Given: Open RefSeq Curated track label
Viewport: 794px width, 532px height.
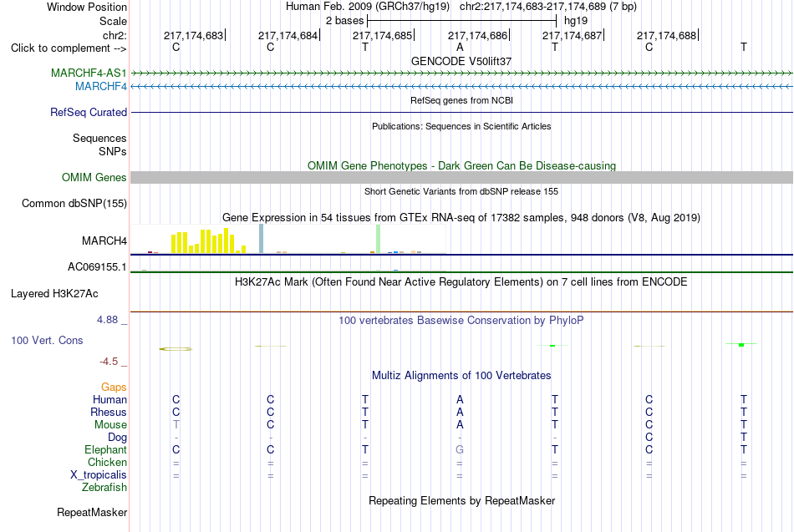Looking at the screenshot, I should 89,113.
